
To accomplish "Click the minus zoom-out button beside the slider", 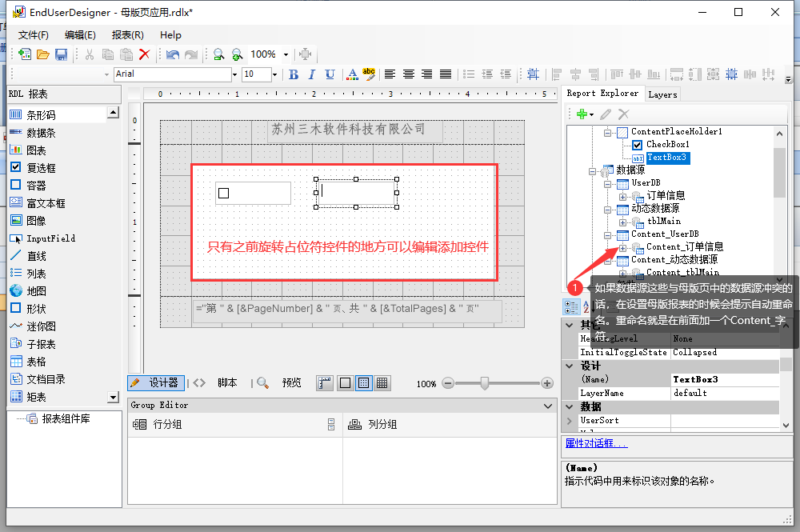I will 448,383.
